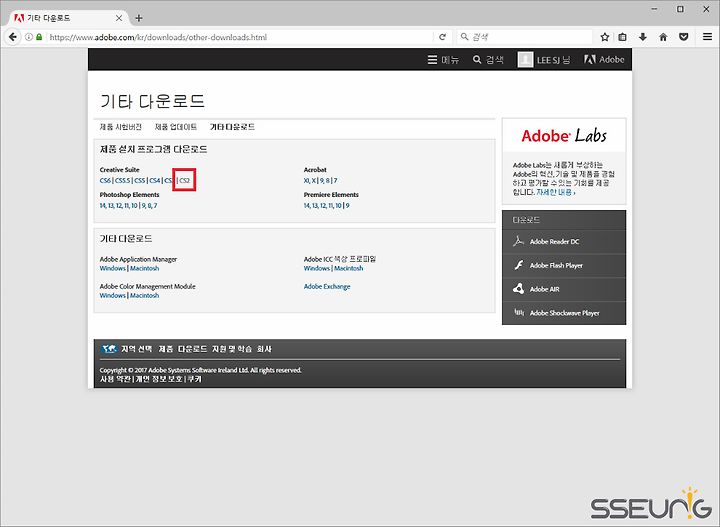Open the Creative Suite CS4 link
The image size is (720, 527).
pyautogui.click(x=155, y=180)
